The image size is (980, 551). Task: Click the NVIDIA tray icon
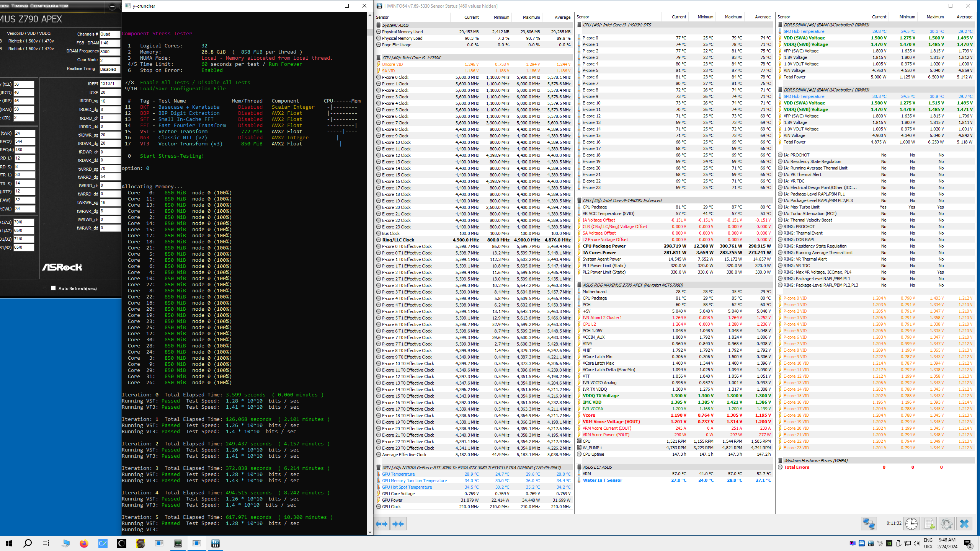point(889,543)
